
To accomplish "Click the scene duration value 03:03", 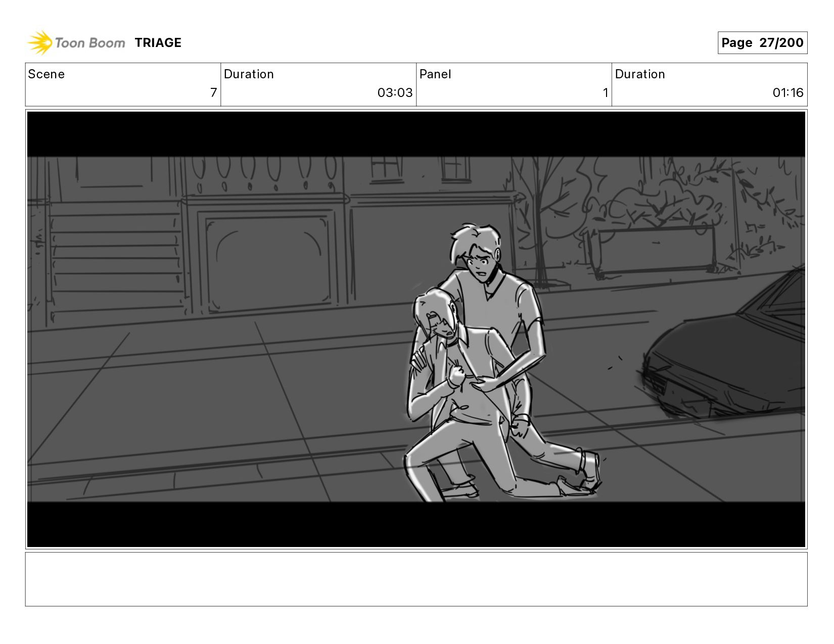I will [395, 93].
